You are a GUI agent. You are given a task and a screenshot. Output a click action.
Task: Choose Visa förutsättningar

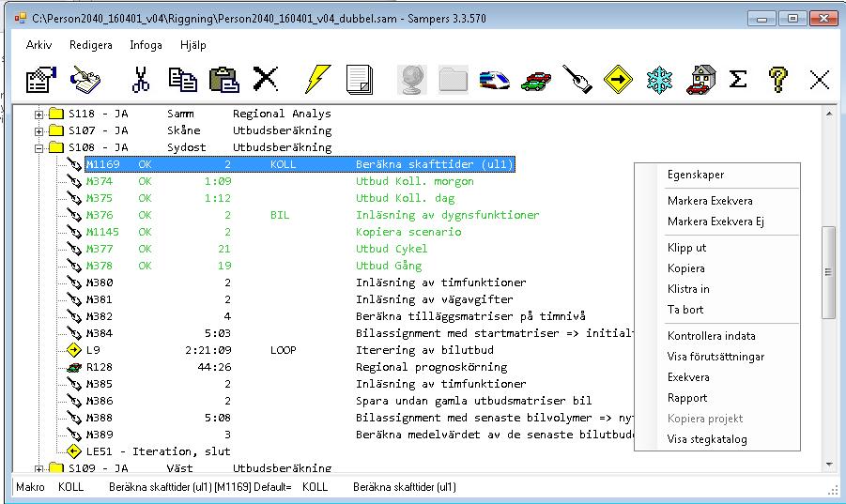coord(717,357)
